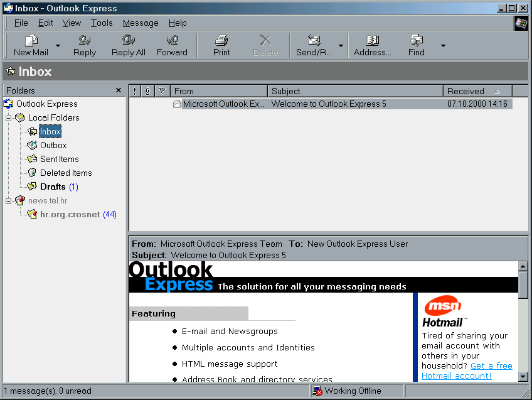
Task: Click the Inbox icon in banner
Action: (11, 72)
